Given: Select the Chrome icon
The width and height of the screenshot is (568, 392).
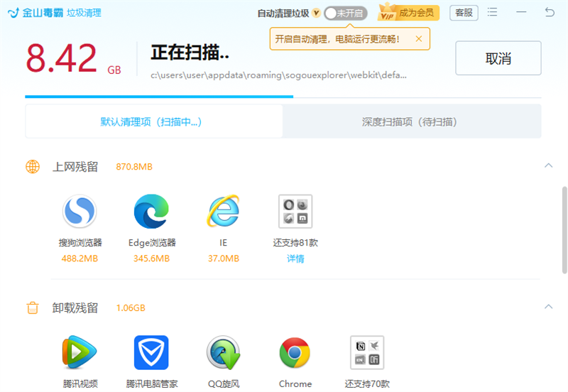Looking at the screenshot, I should pyautogui.click(x=295, y=353).
